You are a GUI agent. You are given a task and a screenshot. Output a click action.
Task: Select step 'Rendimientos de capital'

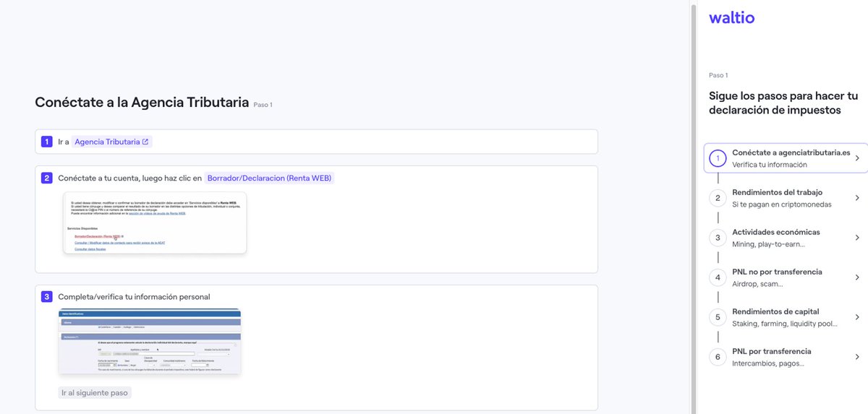[x=786, y=317]
